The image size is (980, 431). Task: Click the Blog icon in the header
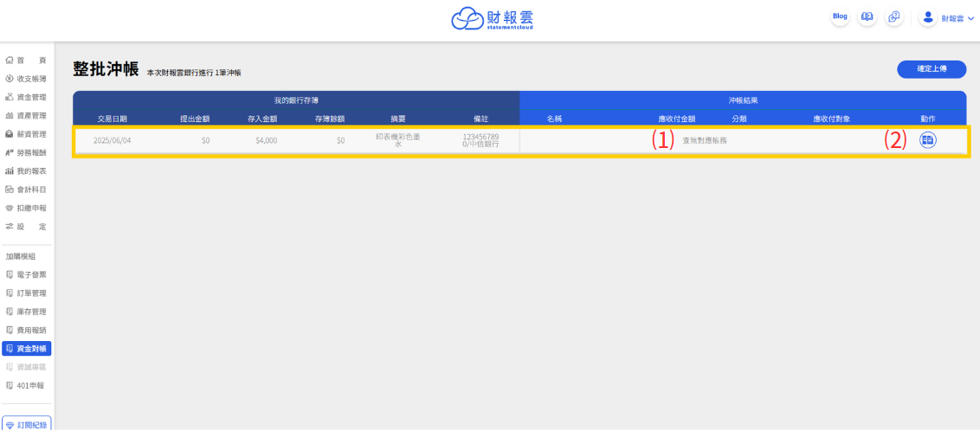coord(840,17)
